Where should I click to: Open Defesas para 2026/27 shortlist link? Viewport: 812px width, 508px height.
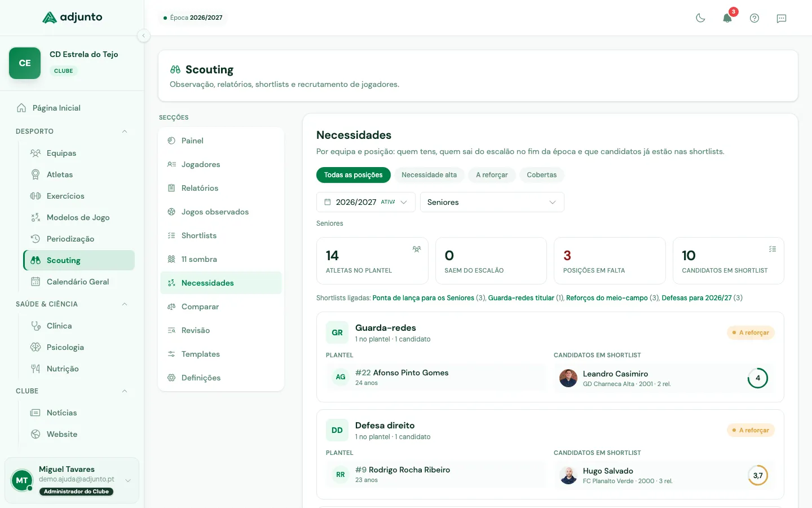pyautogui.click(x=696, y=298)
